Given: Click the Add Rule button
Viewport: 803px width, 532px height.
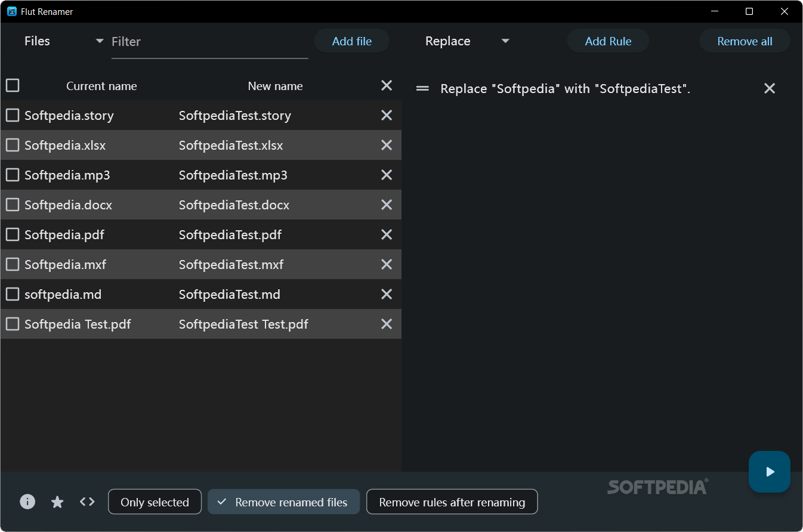Looking at the screenshot, I should (x=608, y=41).
